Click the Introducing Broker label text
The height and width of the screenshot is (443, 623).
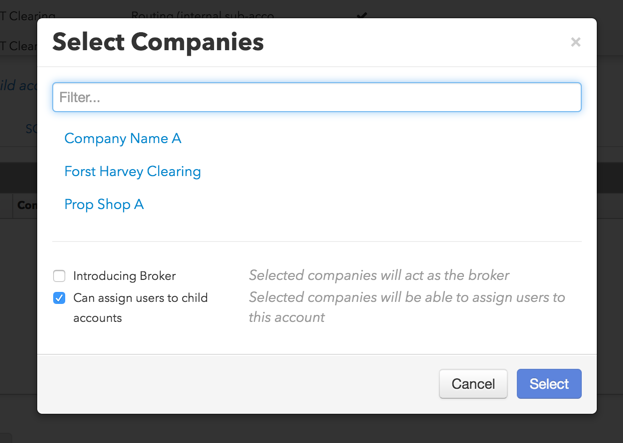(124, 276)
